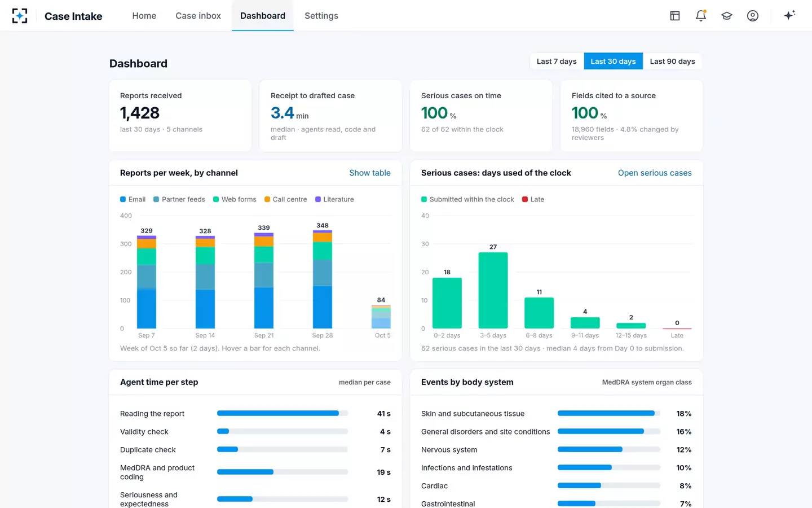Click the Sep 28 stacked bar
Screen dimensions: 812x508
pyautogui.click(x=323, y=279)
